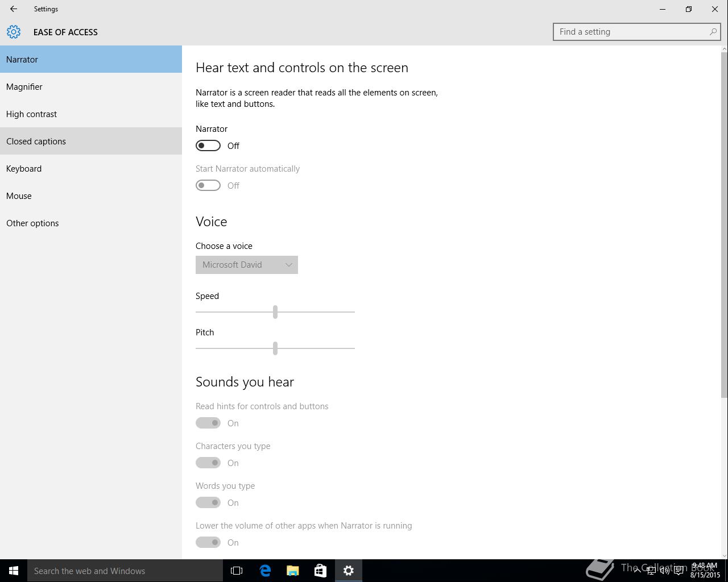Image resolution: width=728 pixels, height=582 pixels.
Task: Open network status icon in system tray
Action: (x=651, y=571)
